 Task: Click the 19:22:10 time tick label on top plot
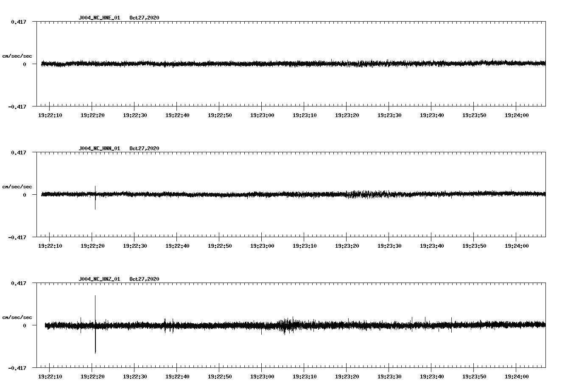(51, 114)
